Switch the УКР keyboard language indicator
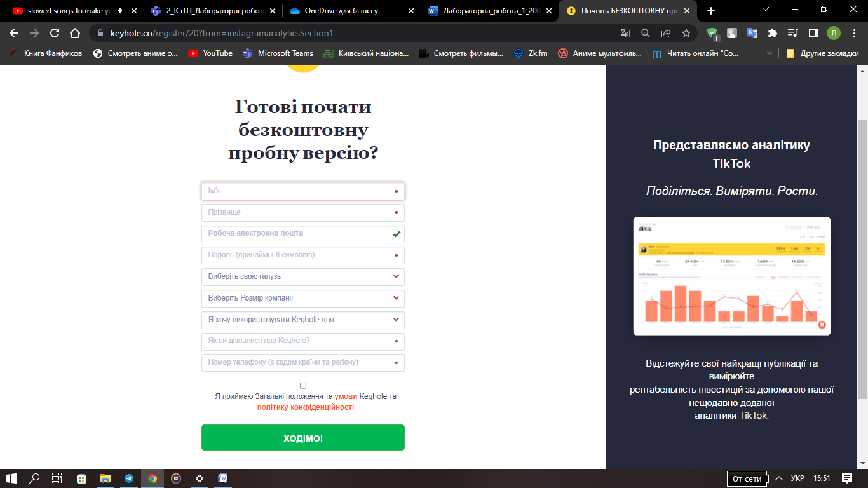This screenshot has height=488, width=868. (797, 478)
